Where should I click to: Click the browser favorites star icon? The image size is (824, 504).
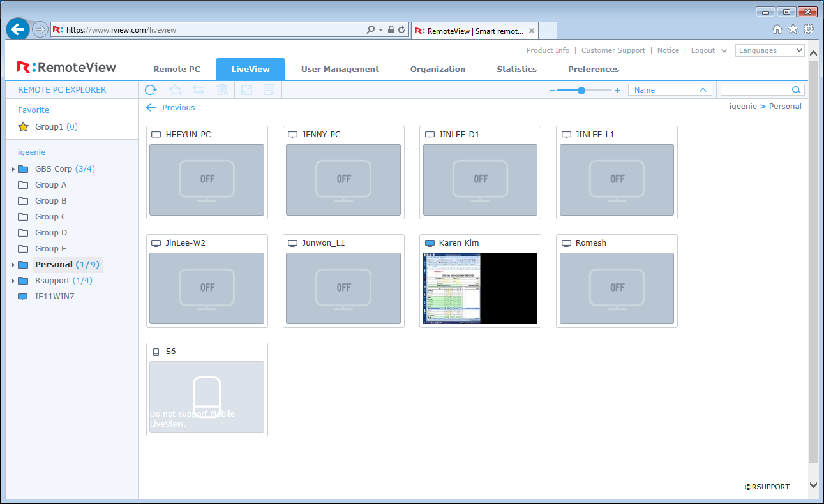(793, 29)
